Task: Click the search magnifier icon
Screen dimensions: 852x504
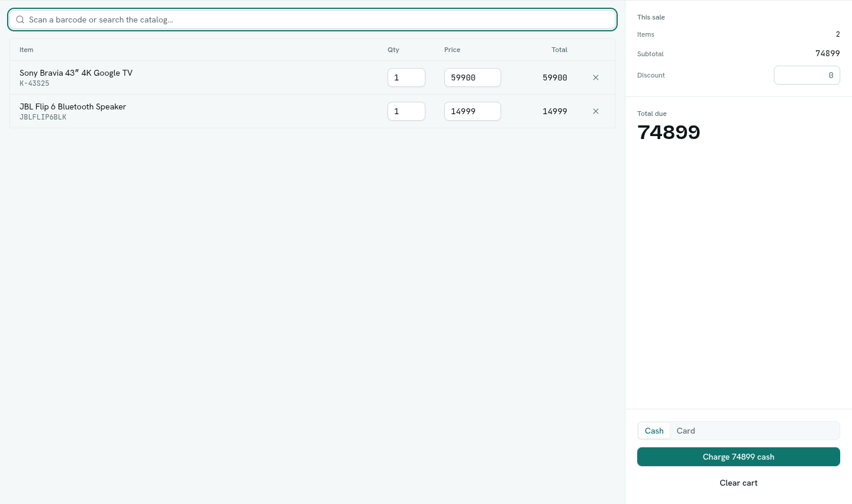Action: coord(20,20)
